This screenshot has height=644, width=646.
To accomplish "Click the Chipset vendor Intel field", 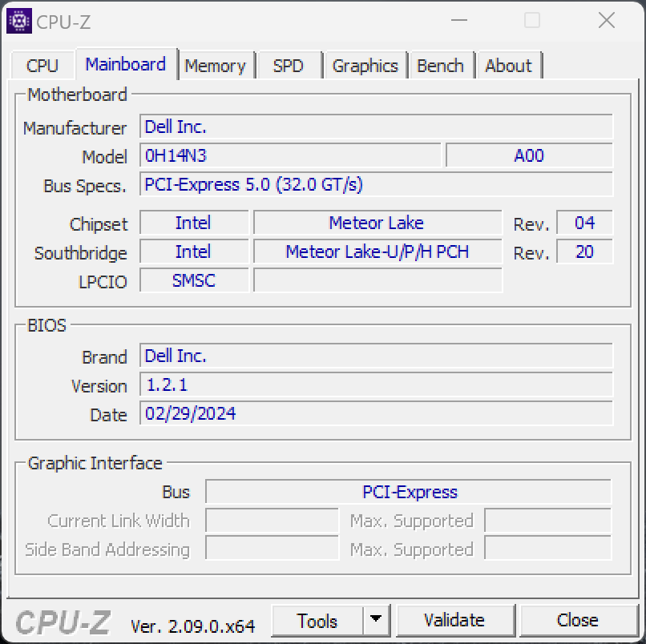I will (x=194, y=223).
